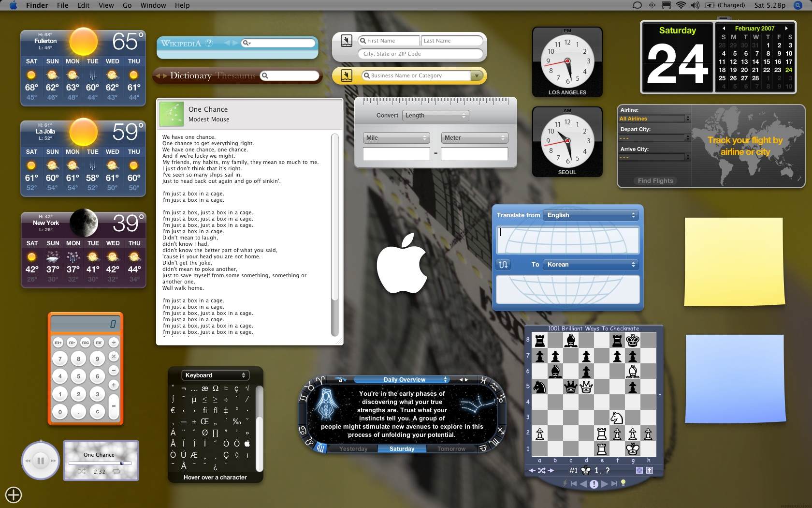Switch to Thesaurus mode
The image size is (812, 508).
tap(235, 75)
